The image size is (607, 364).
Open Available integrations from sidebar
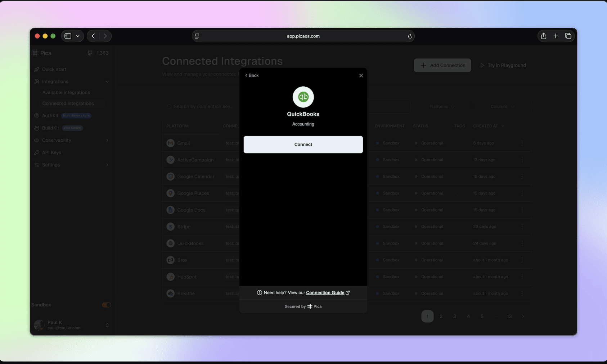pyautogui.click(x=66, y=92)
